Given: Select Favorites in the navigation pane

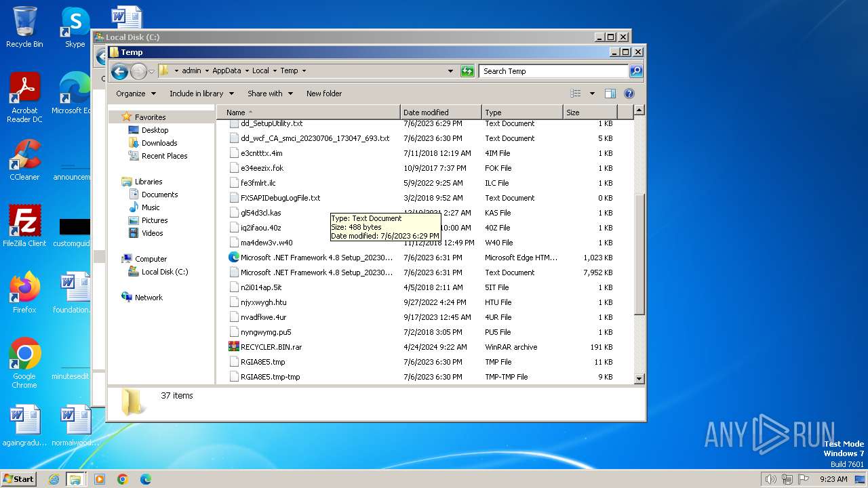Looking at the screenshot, I should [150, 117].
